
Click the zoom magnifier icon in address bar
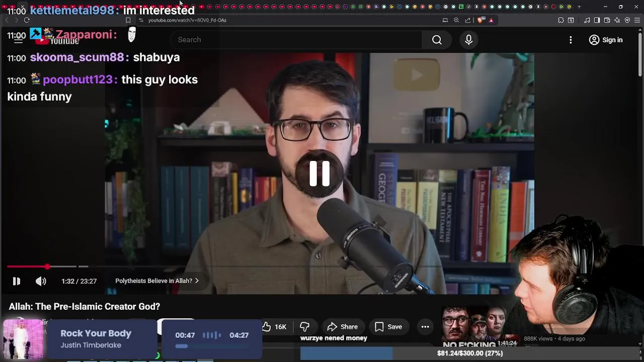coord(456,20)
